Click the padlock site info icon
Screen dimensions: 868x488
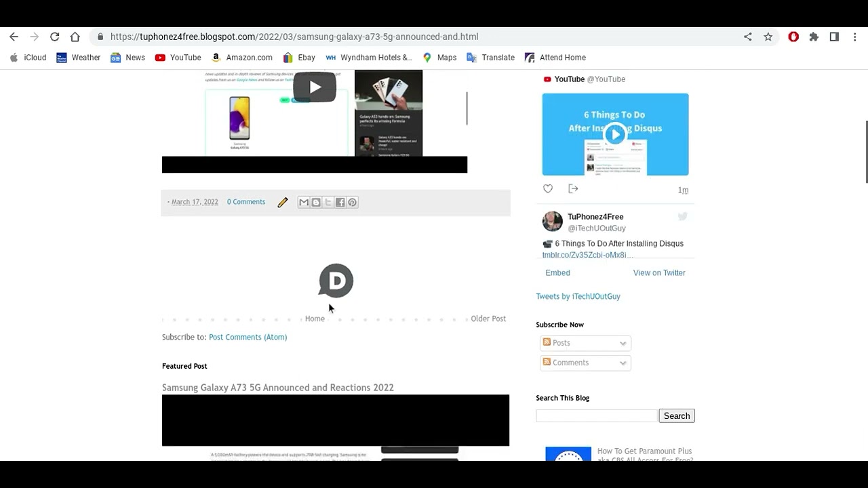point(100,37)
